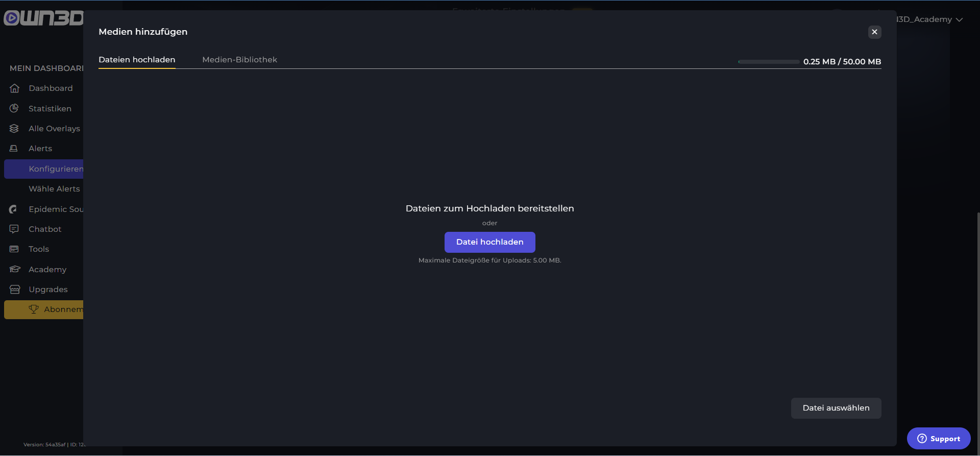Click the Maximale Dateigröße für Uploads text
The height and width of the screenshot is (456, 980).
(x=490, y=260)
